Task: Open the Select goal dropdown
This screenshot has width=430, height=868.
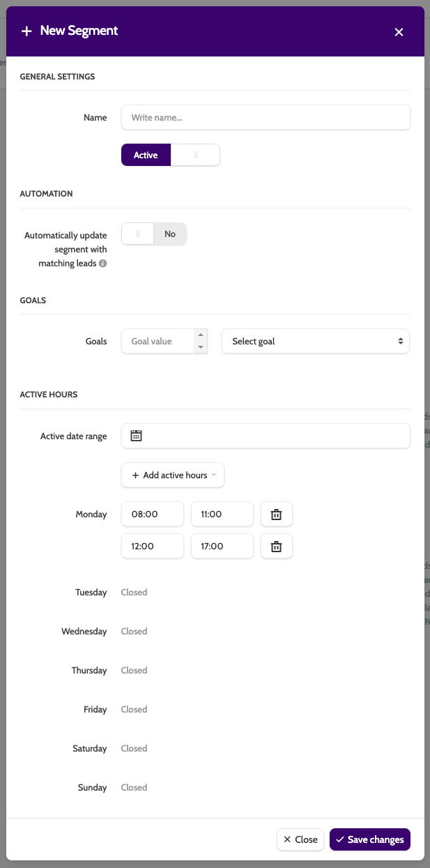Action: (x=315, y=342)
